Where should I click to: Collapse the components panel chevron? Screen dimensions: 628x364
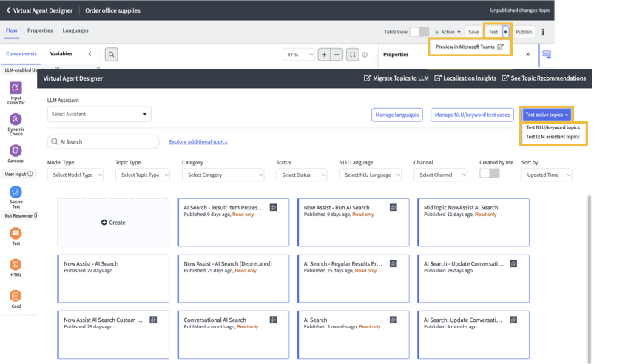click(90, 54)
